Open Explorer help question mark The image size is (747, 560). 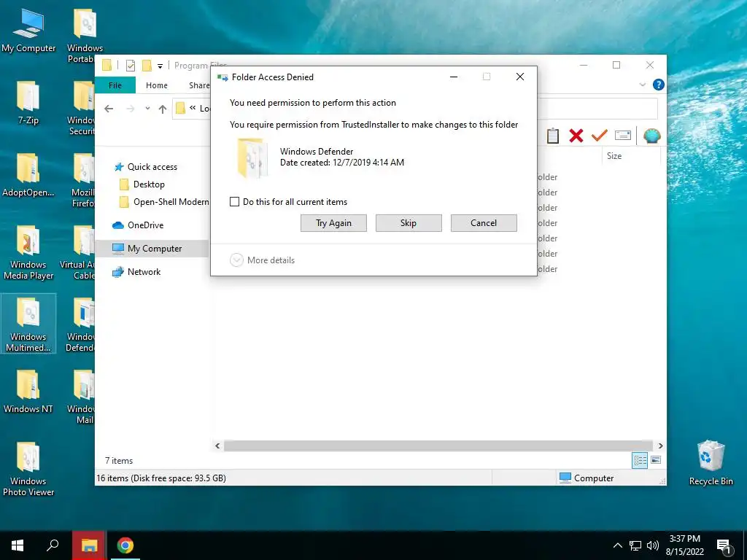click(x=659, y=85)
